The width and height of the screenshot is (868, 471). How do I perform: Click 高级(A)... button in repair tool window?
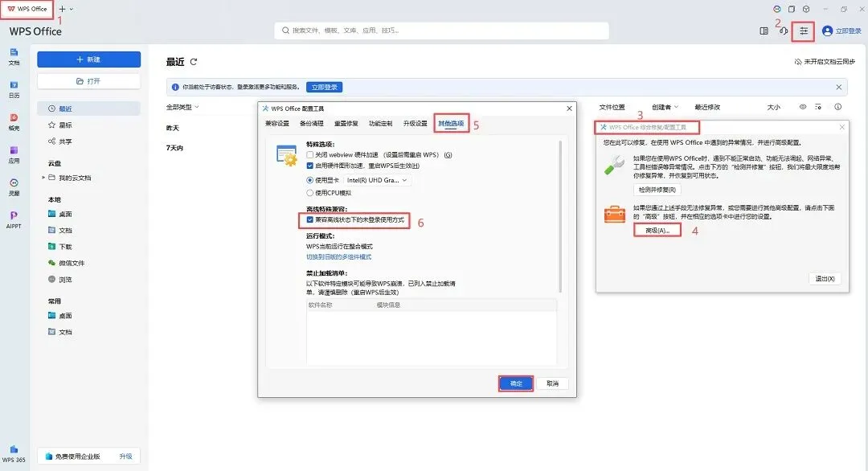pyautogui.click(x=657, y=230)
